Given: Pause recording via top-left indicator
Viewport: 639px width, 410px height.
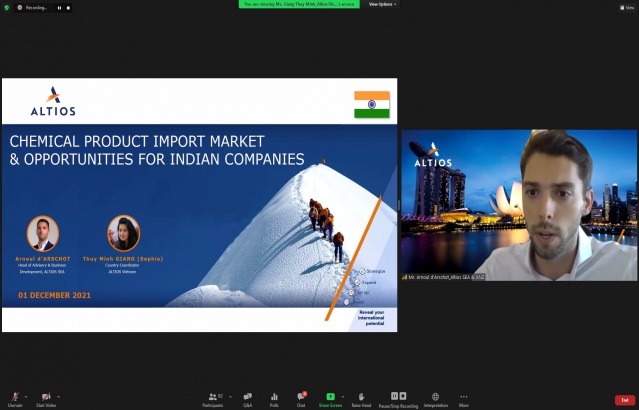Looking at the screenshot, I should (x=59, y=8).
